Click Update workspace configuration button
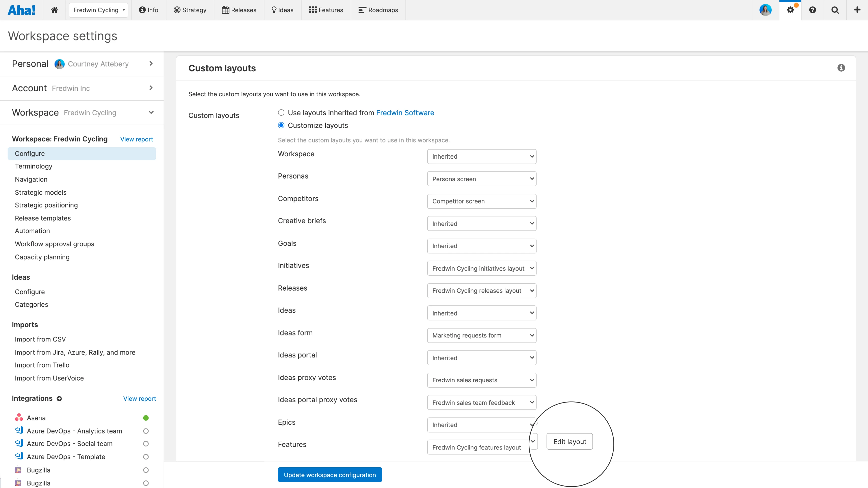This screenshot has width=868, height=488. click(x=330, y=475)
